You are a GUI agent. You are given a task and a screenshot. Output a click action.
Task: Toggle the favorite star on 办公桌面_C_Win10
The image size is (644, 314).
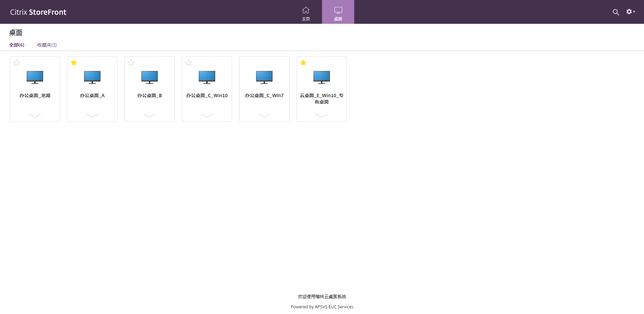tap(189, 63)
